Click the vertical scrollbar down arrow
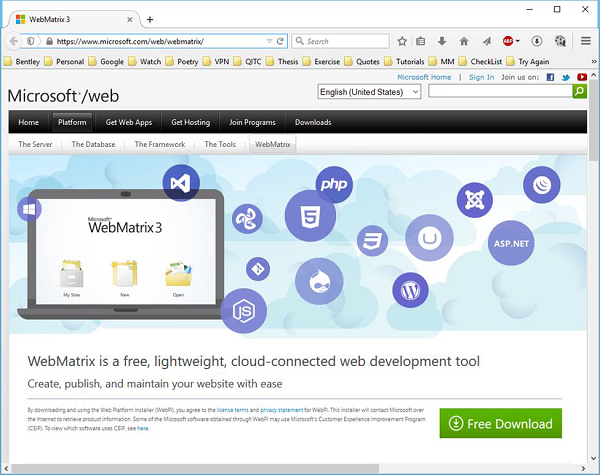Screen dimensions: 600x475 click(x=593, y=458)
